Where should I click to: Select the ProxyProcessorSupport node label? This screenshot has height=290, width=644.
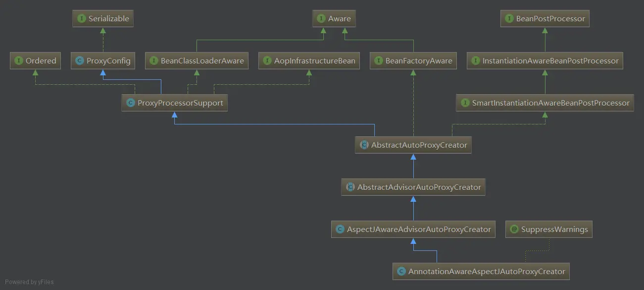click(180, 103)
